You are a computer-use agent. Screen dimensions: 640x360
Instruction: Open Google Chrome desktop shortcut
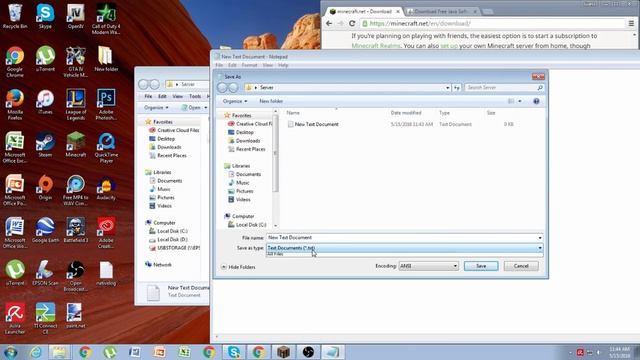coord(15,62)
